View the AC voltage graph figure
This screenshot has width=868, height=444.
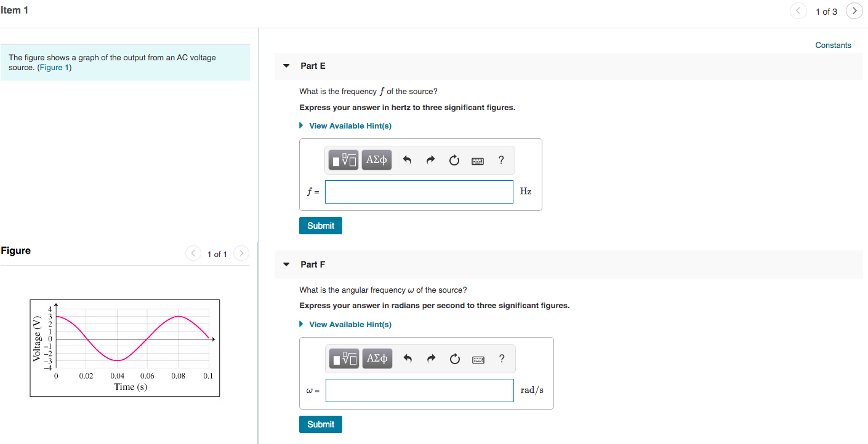125,348
